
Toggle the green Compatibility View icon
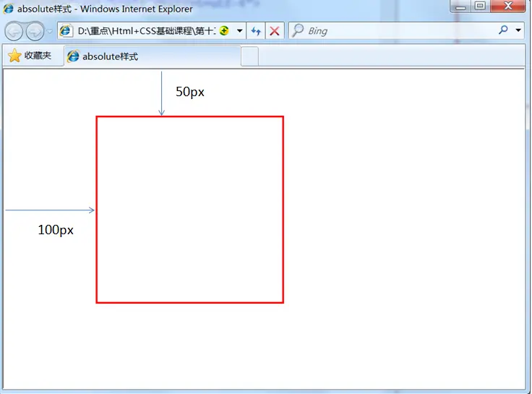tap(224, 31)
